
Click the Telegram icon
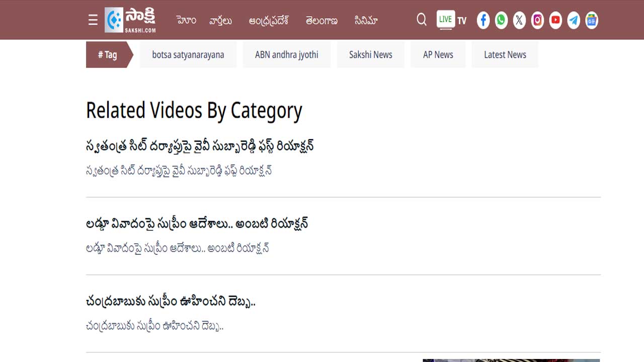(574, 20)
